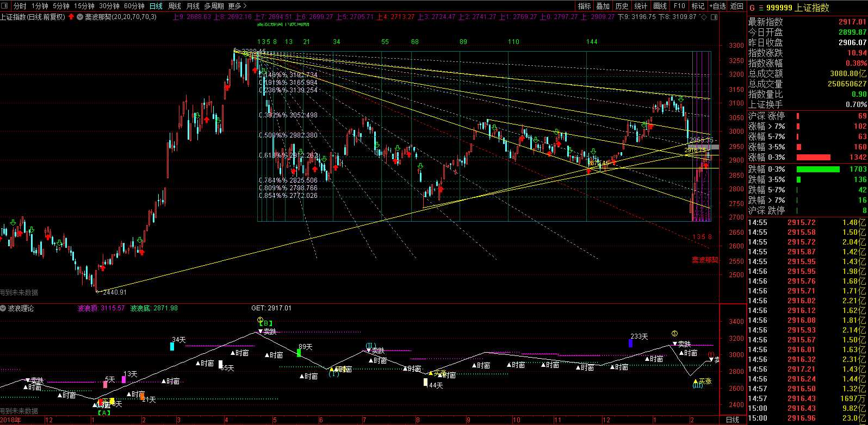Click the Fibonacci time marker 89

click(x=463, y=42)
